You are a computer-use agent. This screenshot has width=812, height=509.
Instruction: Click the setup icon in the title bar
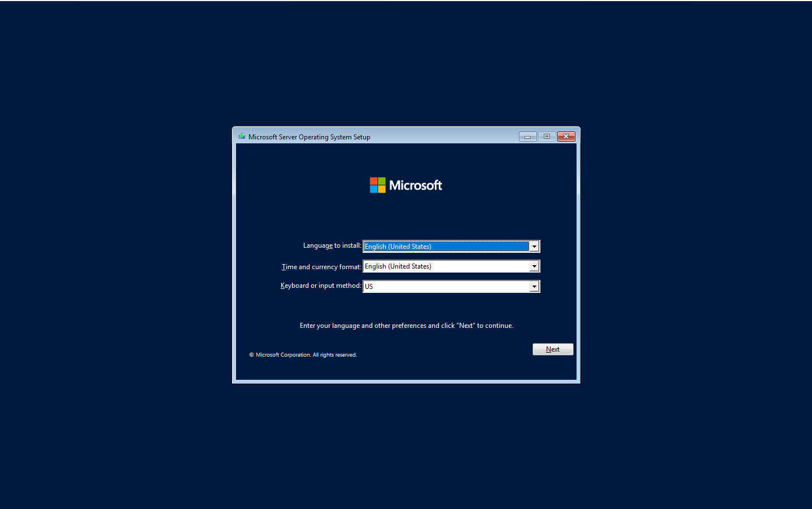click(242, 137)
